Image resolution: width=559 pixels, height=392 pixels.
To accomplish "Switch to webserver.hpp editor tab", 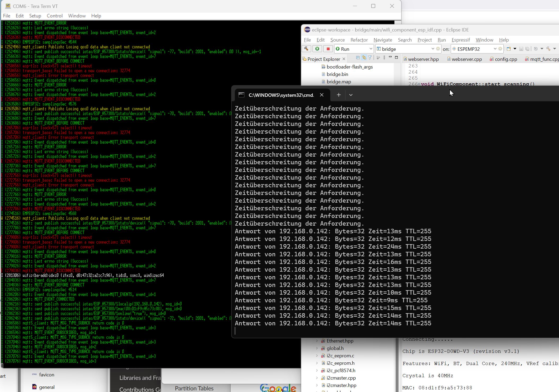I will (x=421, y=59).
